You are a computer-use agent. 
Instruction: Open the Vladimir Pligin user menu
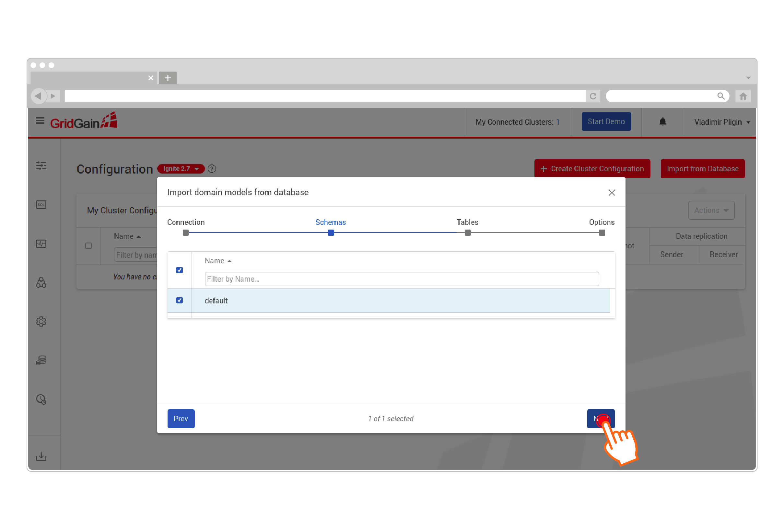[x=722, y=122]
